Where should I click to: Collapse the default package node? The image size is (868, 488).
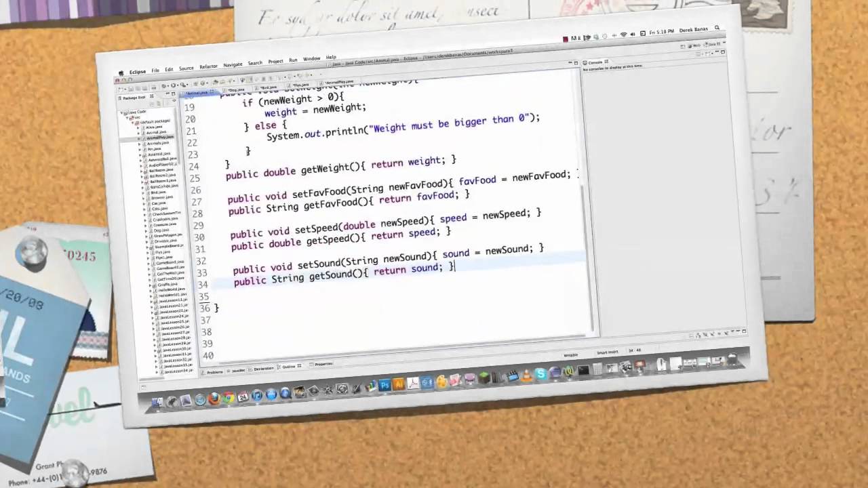132,123
